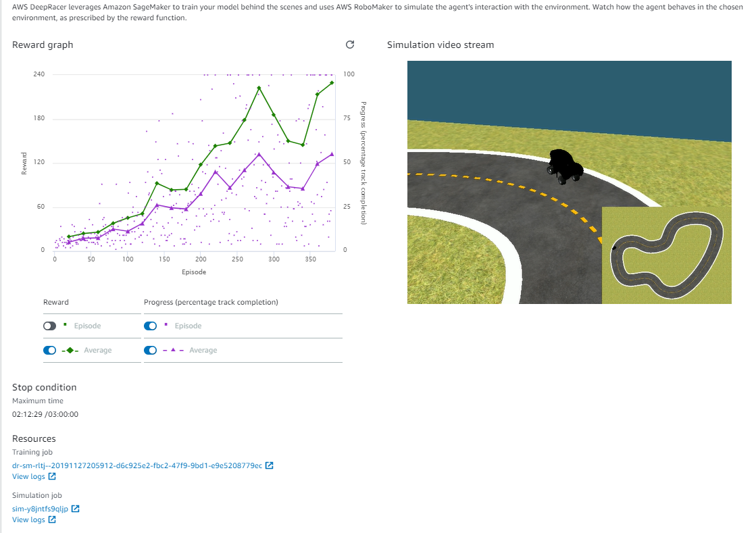
Task: Click external icon next to Training job View logs
Action: pos(52,476)
